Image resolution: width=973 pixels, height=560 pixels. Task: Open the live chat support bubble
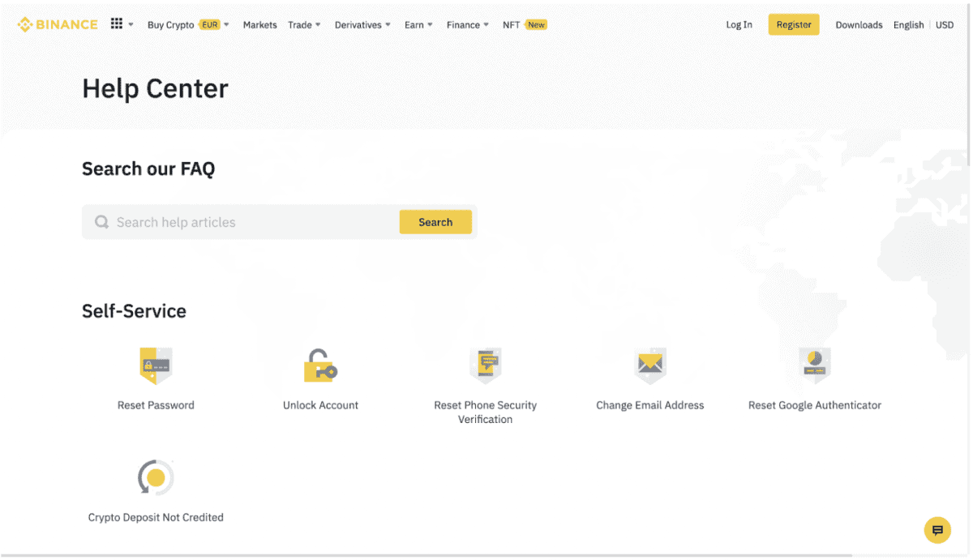(937, 531)
